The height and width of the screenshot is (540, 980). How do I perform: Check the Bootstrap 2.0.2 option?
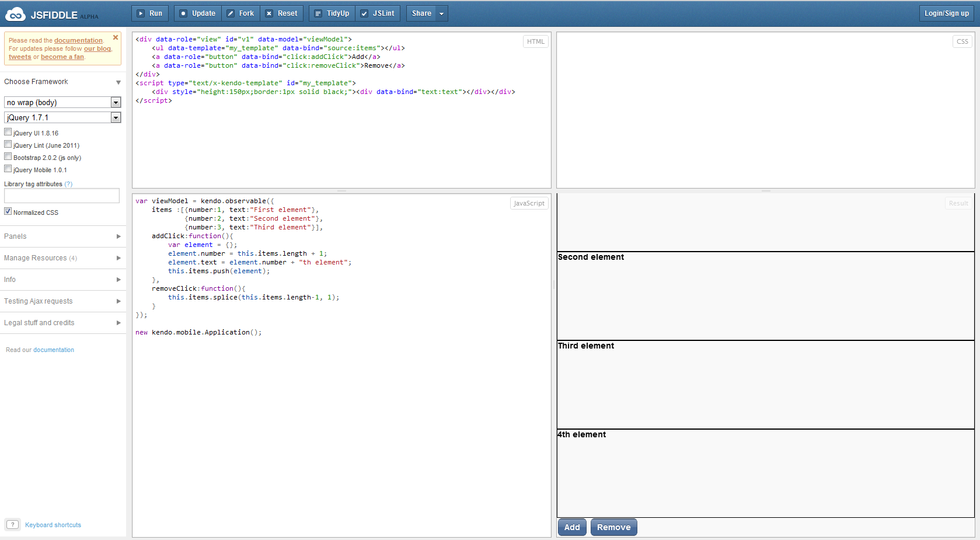pyautogui.click(x=8, y=156)
